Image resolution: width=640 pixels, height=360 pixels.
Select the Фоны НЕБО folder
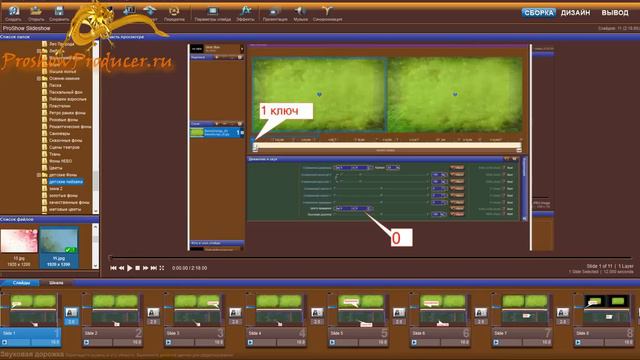tap(60, 161)
